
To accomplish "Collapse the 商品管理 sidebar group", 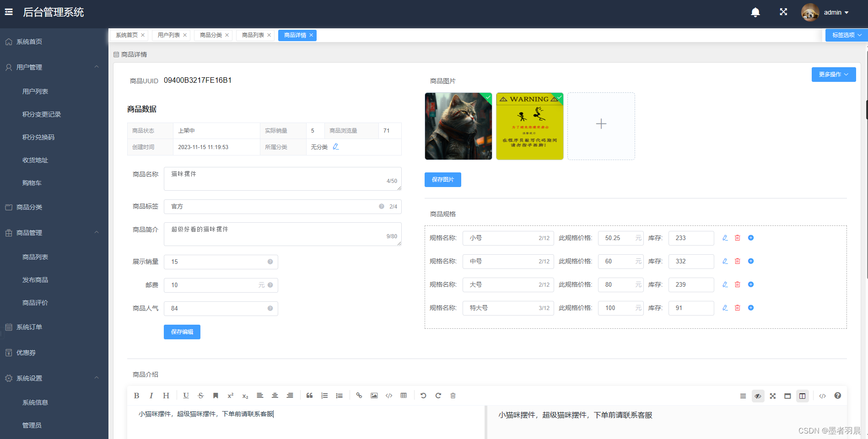I will pyautogui.click(x=97, y=232).
